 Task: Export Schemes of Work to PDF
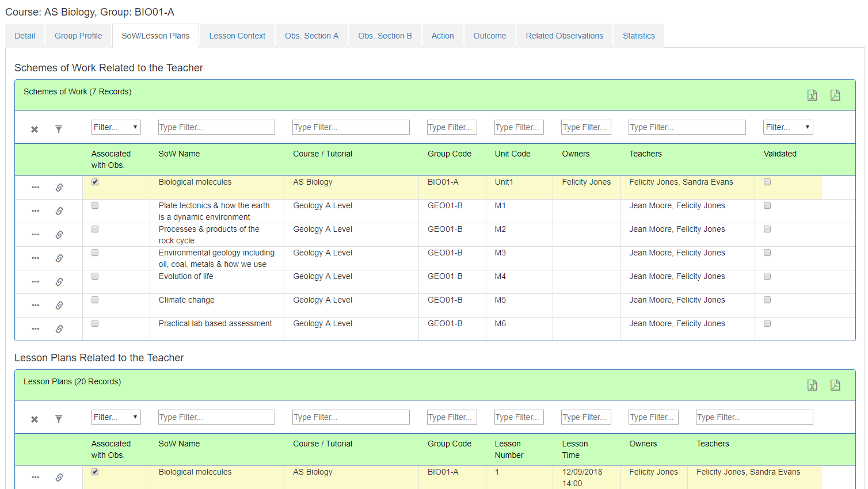[835, 95]
